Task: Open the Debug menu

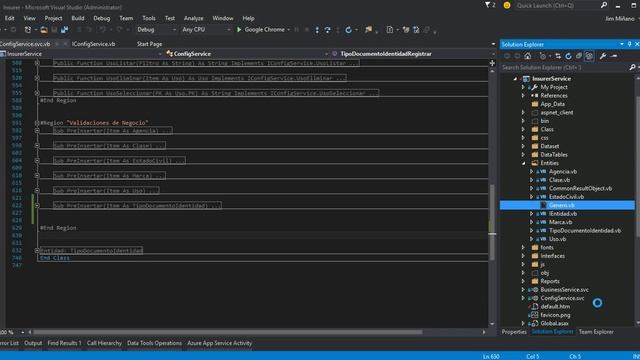Action: coord(102,18)
